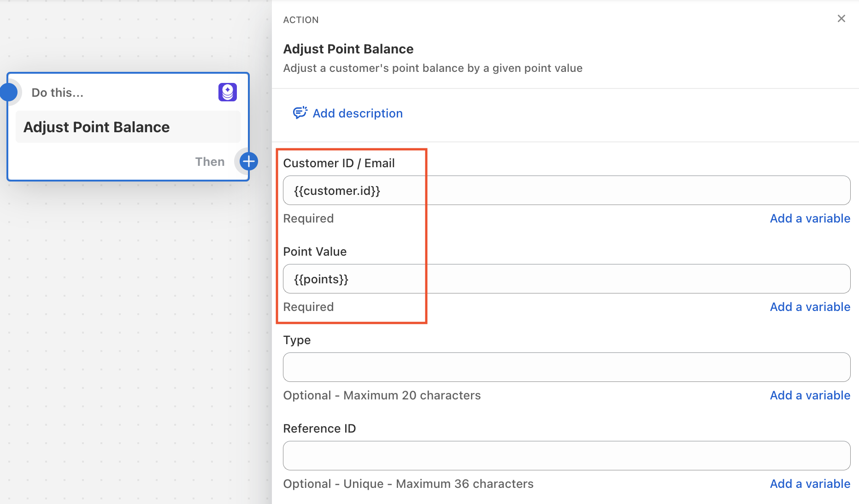Add a variable for Customer ID / Email
The height and width of the screenshot is (504, 859).
coord(810,218)
